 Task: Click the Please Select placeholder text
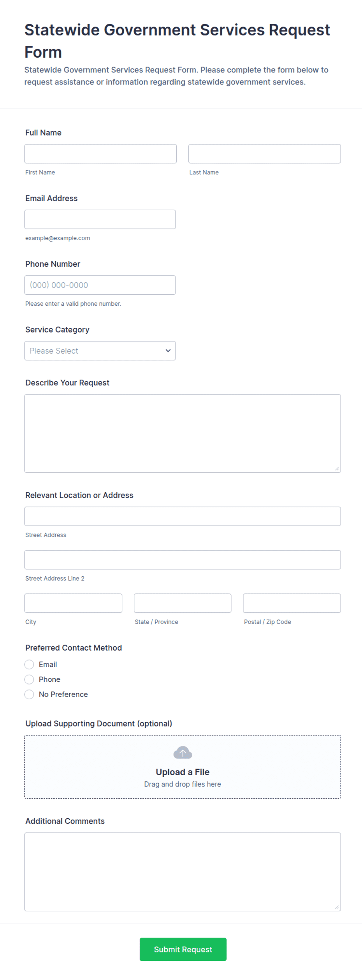54,351
